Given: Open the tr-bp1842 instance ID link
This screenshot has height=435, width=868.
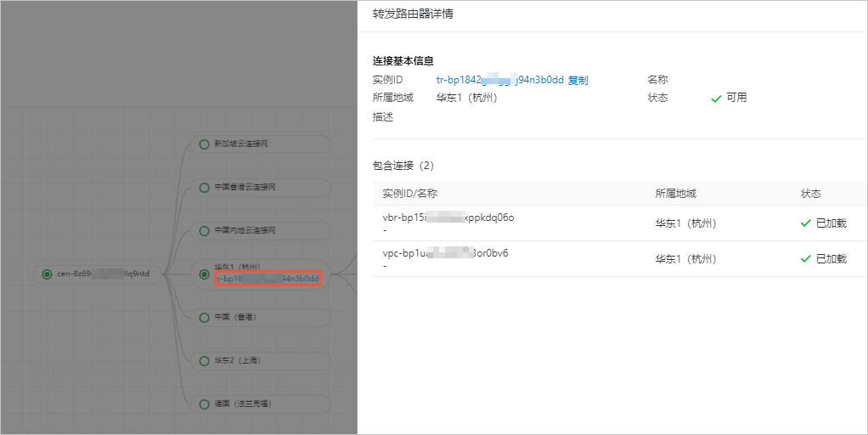Looking at the screenshot, I should point(500,80).
